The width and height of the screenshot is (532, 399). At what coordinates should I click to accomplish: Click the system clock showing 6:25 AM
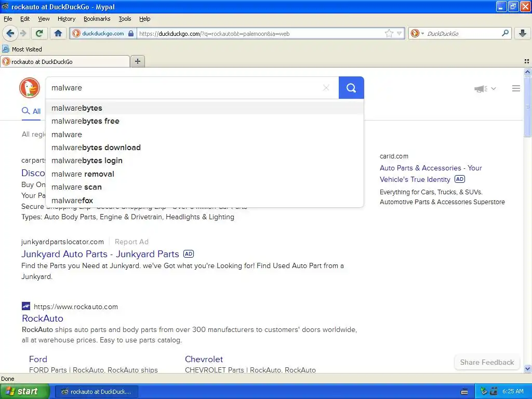pyautogui.click(x=513, y=391)
